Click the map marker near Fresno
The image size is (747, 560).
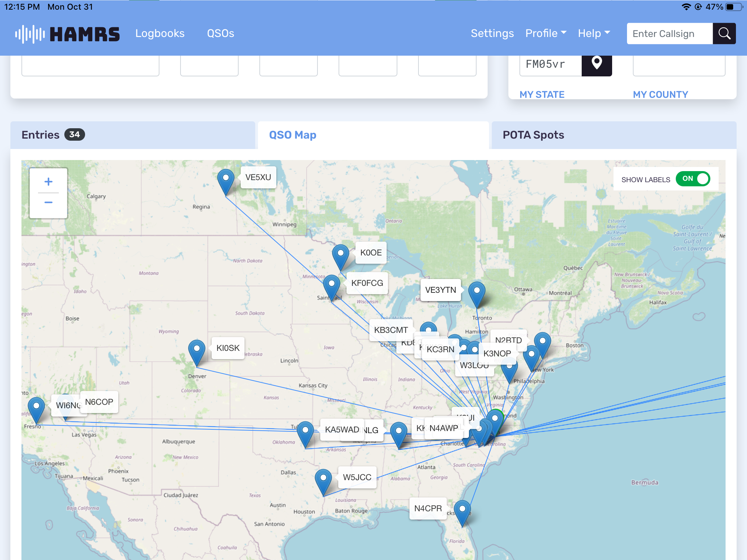click(x=36, y=410)
